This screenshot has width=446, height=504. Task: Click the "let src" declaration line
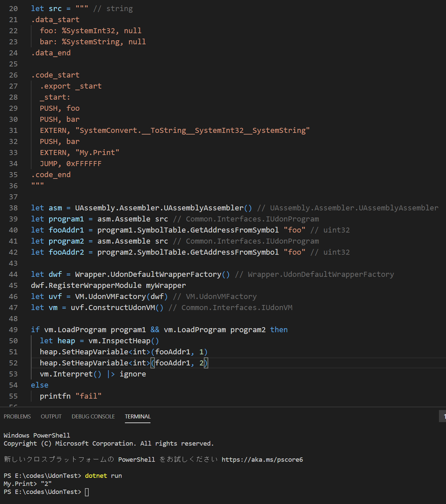[82, 8]
